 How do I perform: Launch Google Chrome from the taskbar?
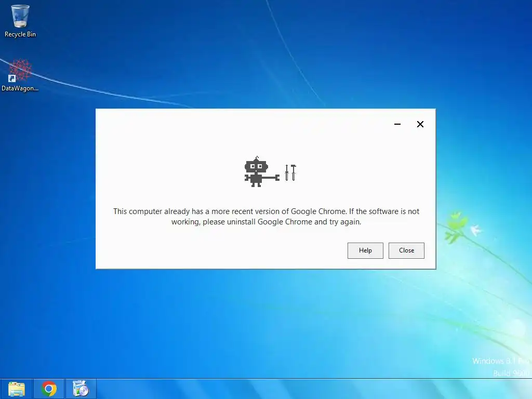coord(49,389)
